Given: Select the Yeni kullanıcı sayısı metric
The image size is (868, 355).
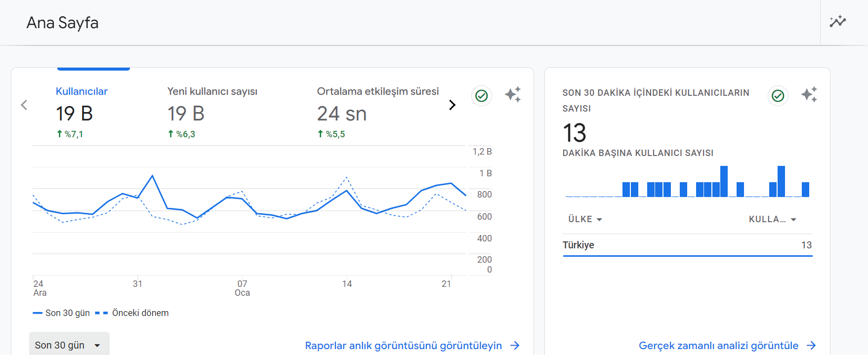Looking at the screenshot, I should pos(212,113).
